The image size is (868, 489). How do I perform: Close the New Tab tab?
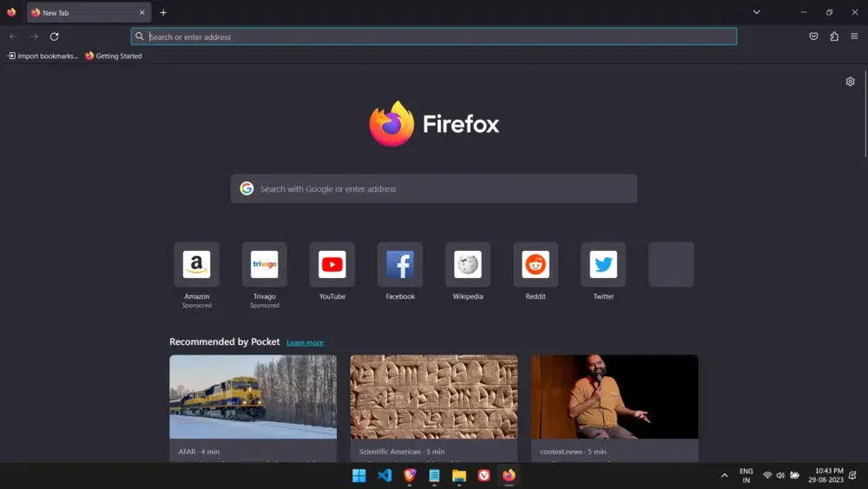point(142,12)
